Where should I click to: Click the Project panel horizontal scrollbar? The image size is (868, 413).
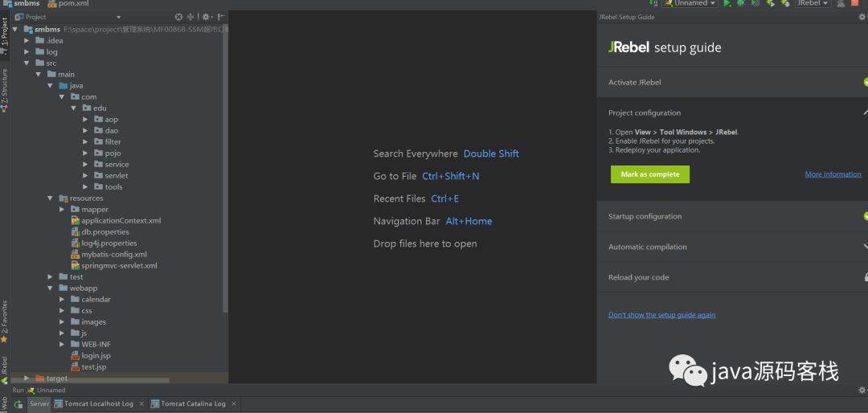pos(90,380)
